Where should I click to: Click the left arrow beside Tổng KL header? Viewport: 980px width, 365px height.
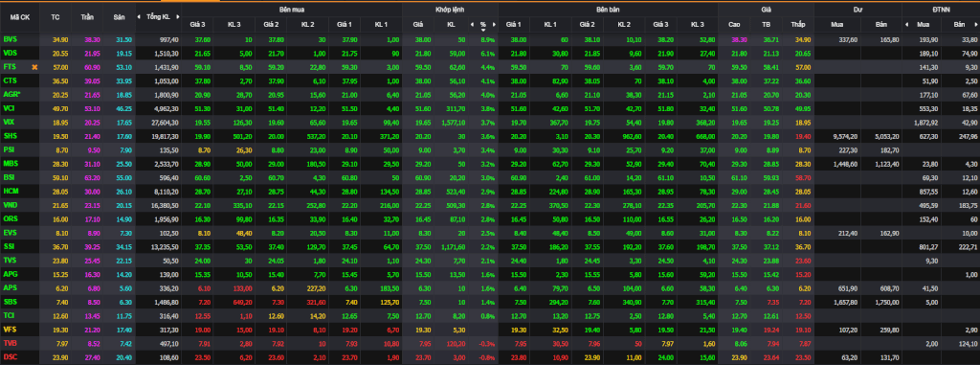[139, 17]
